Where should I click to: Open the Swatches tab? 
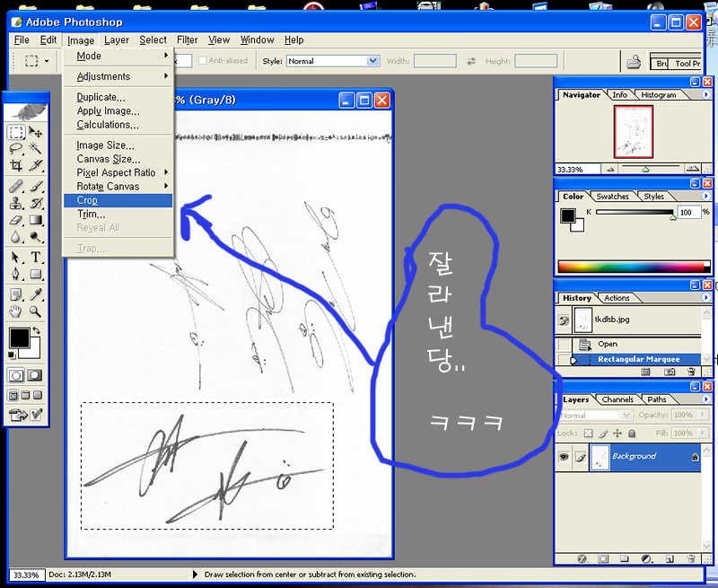(x=612, y=196)
